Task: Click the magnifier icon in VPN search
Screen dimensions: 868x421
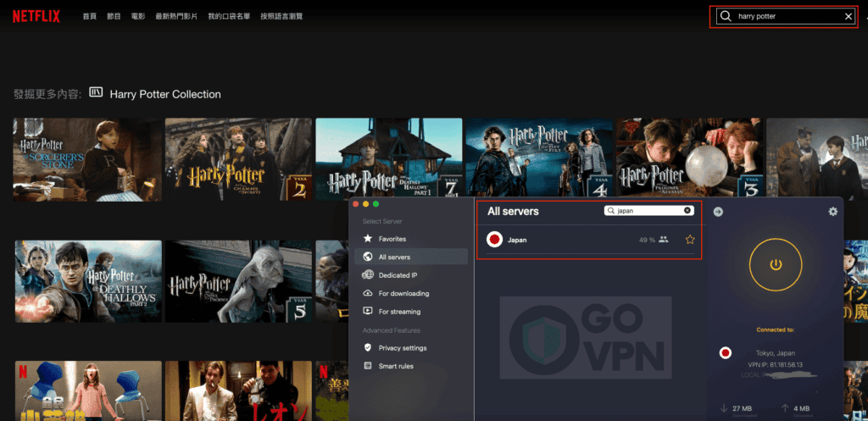Action: pos(611,211)
